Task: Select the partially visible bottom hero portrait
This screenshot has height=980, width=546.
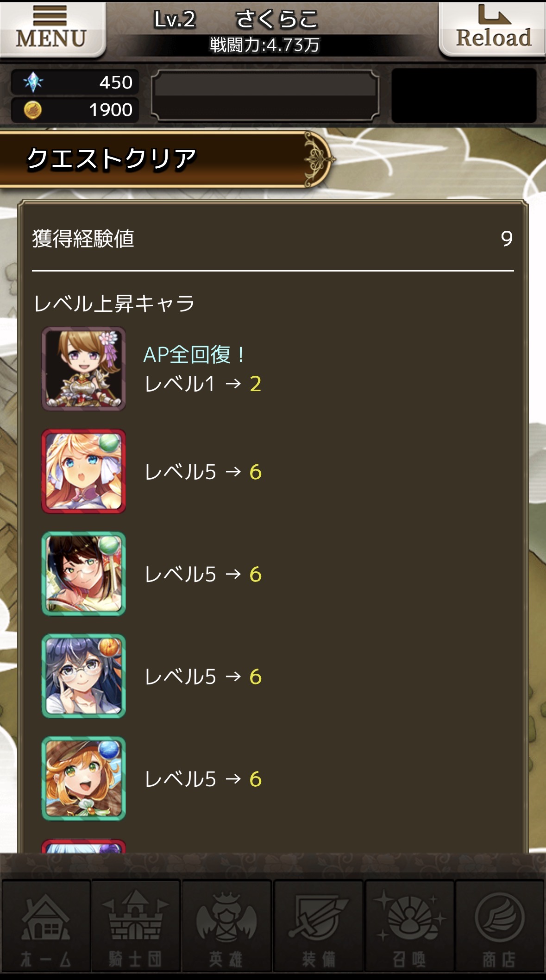Action: (x=83, y=846)
